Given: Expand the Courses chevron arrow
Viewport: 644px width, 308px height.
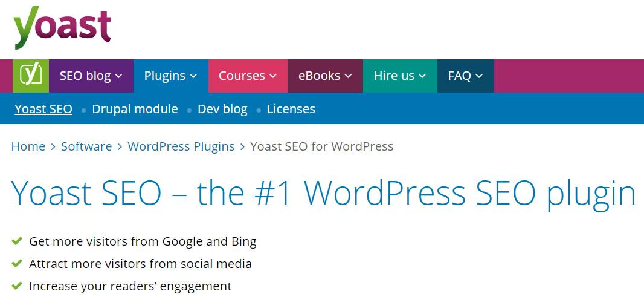Looking at the screenshot, I should (x=272, y=76).
